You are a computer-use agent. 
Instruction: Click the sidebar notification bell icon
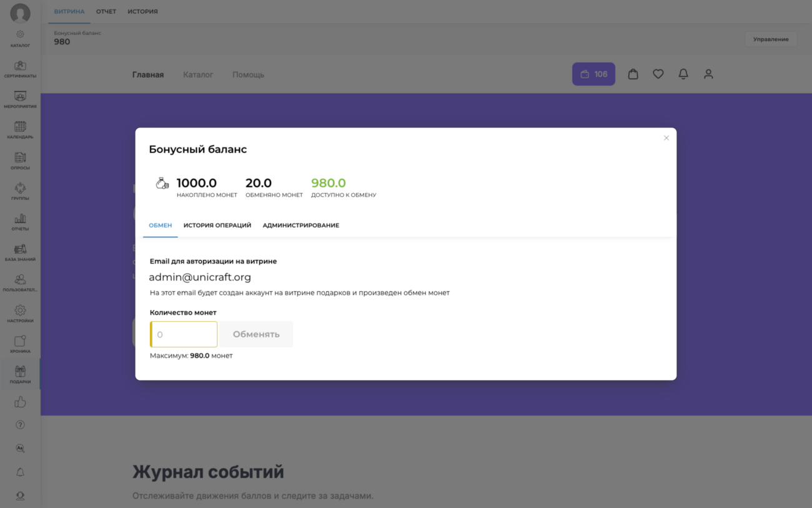pyautogui.click(x=20, y=472)
